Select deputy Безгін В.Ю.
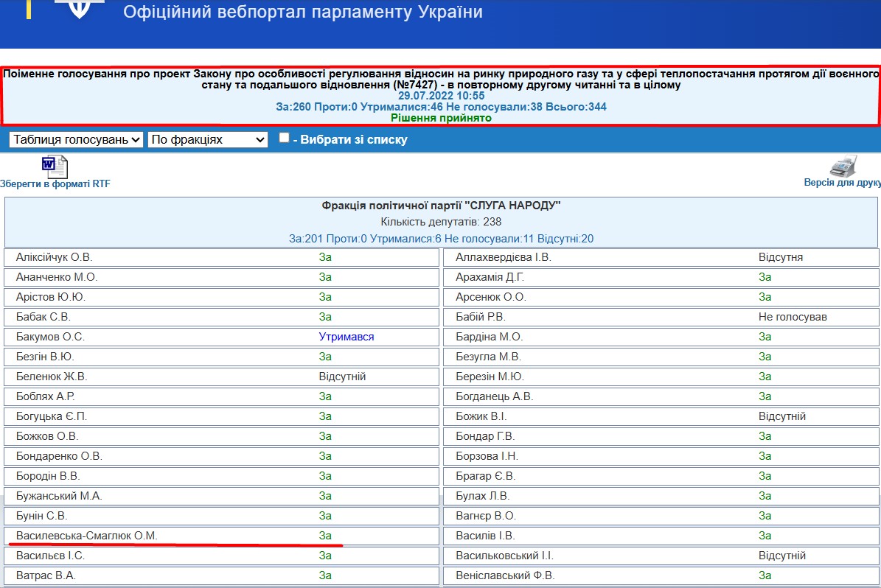This screenshot has width=881, height=588. tap(45, 357)
